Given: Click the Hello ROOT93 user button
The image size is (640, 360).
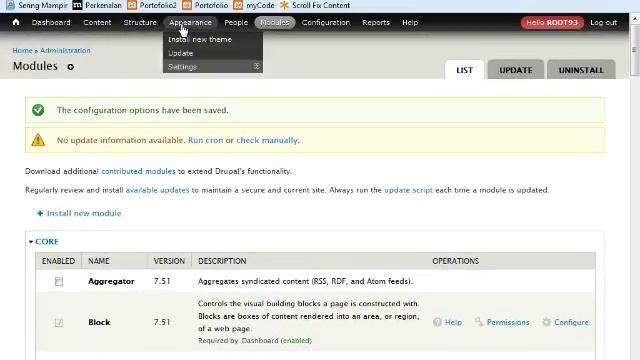Looking at the screenshot, I should tap(552, 22).
